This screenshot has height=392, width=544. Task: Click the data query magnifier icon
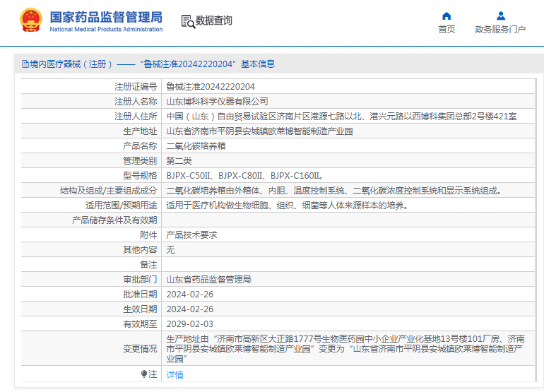tap(188, 21)
